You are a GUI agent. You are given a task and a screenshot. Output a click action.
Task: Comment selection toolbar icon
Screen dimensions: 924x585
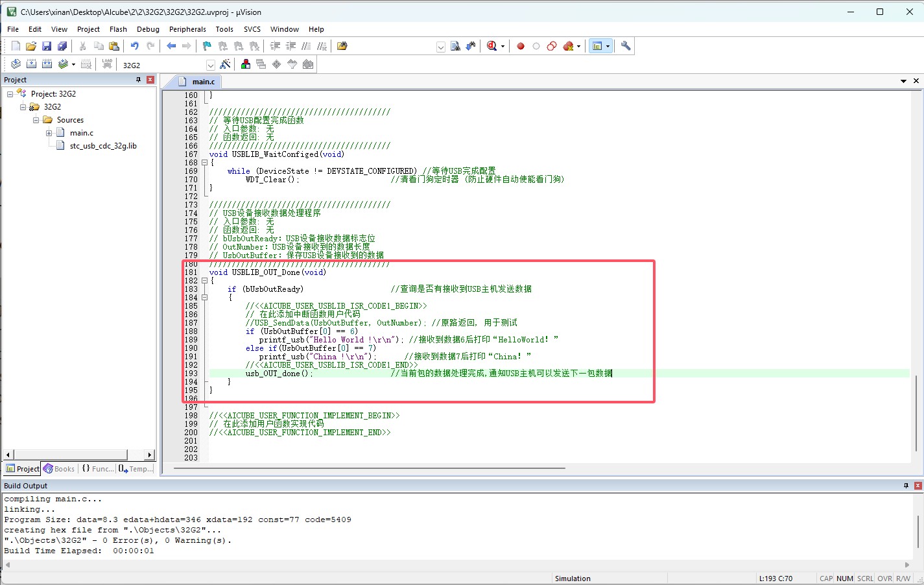(x=306, y=46)
